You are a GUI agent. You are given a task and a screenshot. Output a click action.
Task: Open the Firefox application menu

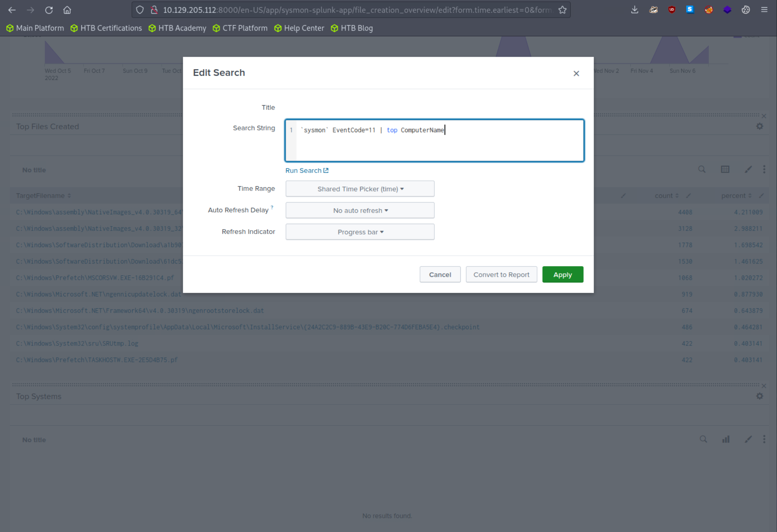click(x=764, y=10)
